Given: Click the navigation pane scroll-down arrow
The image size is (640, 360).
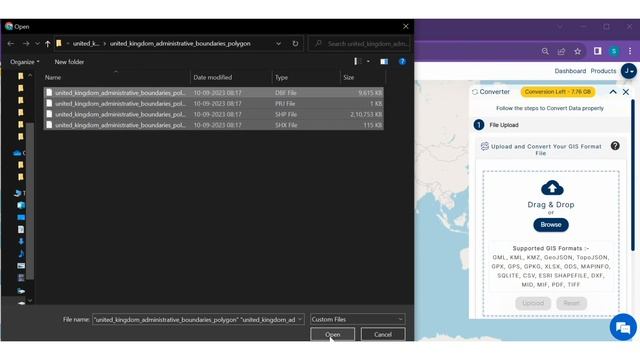Looking at the screenshot, I should pyautogui.click(x=30, y=300).
